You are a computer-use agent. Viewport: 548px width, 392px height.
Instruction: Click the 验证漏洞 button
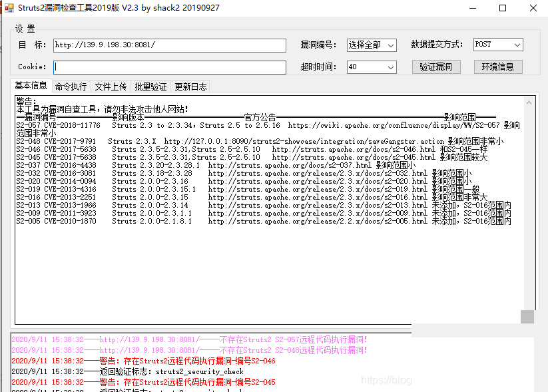pyautogui.click(x=436, y=67)
